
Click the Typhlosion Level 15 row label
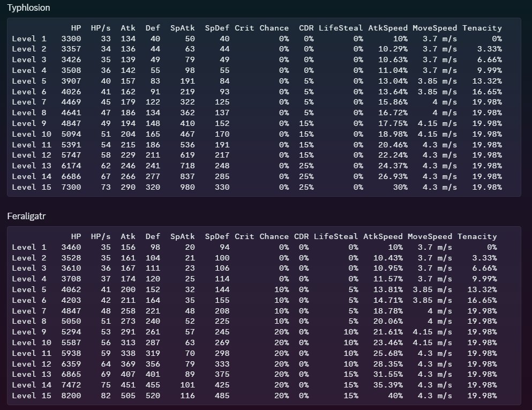click(32, 187)
